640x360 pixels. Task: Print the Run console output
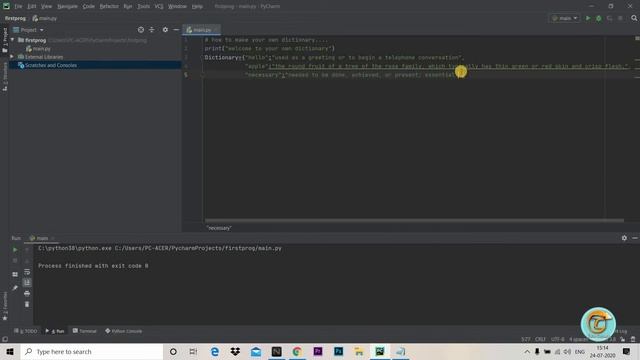click(x=27, y=293)
